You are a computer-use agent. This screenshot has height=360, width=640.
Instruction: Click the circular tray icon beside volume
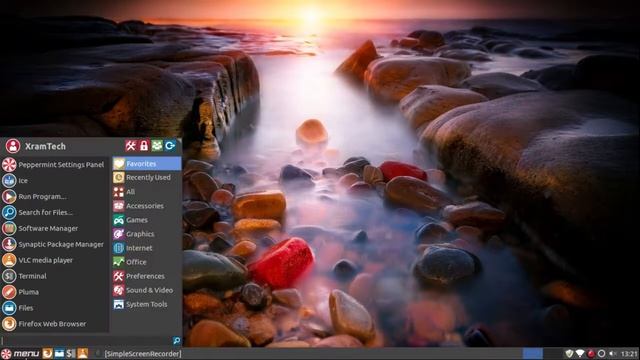coord(601,353)
